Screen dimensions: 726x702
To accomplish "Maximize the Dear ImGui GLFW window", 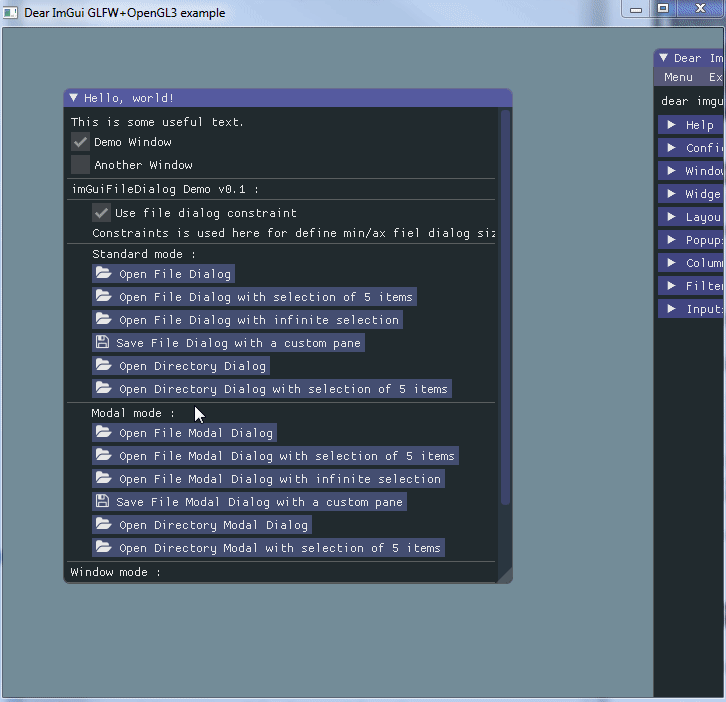I will (663, 9).
